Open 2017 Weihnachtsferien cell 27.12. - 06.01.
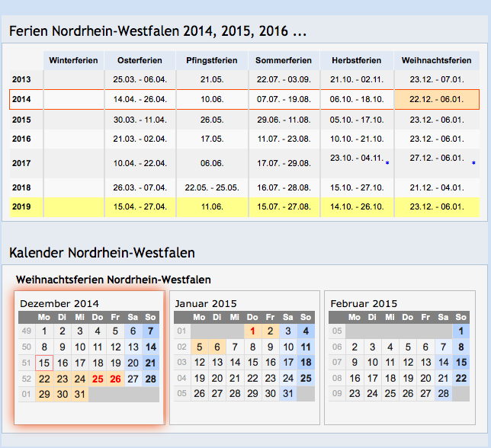The image size is (491, 448). pyautogui.click(x=437, y=163)
